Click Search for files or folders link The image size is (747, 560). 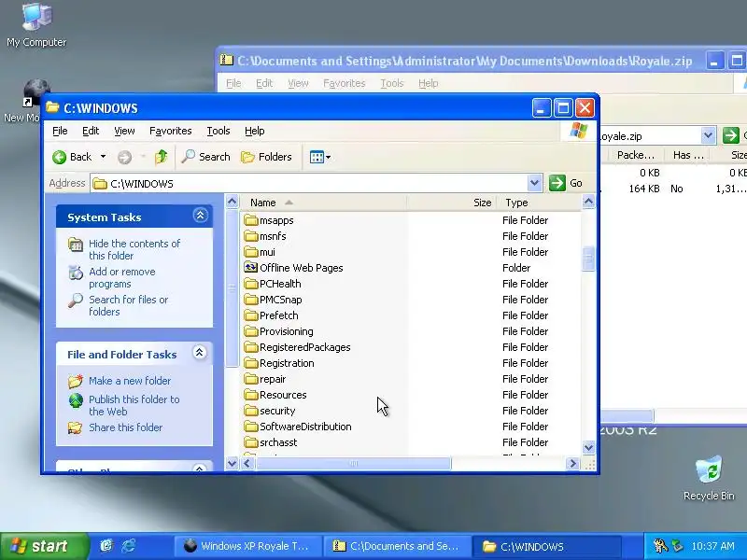128,306
